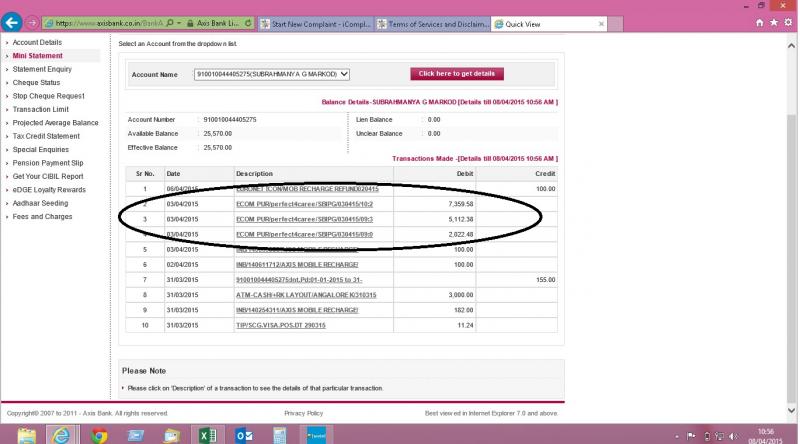
Task: Open ATM-CASH RK LAYOUT BANGALORE transaction
Action: [306, 295]
